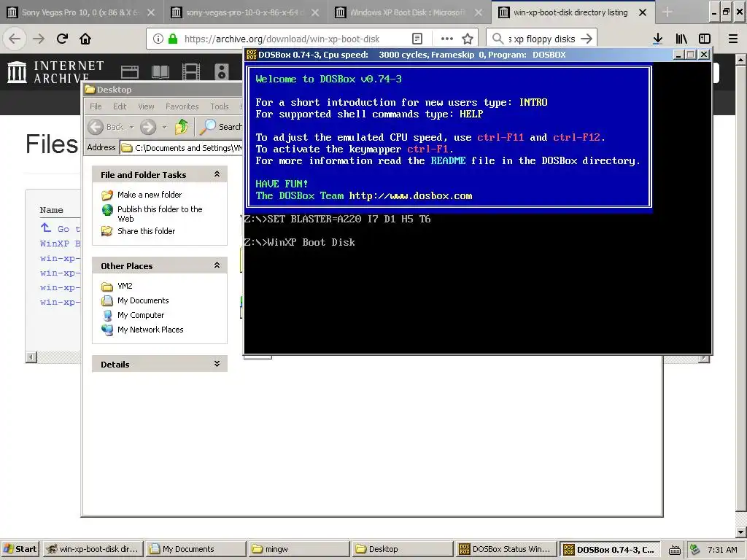Toggle reader view icon in address bar

[x=417, y=39]
